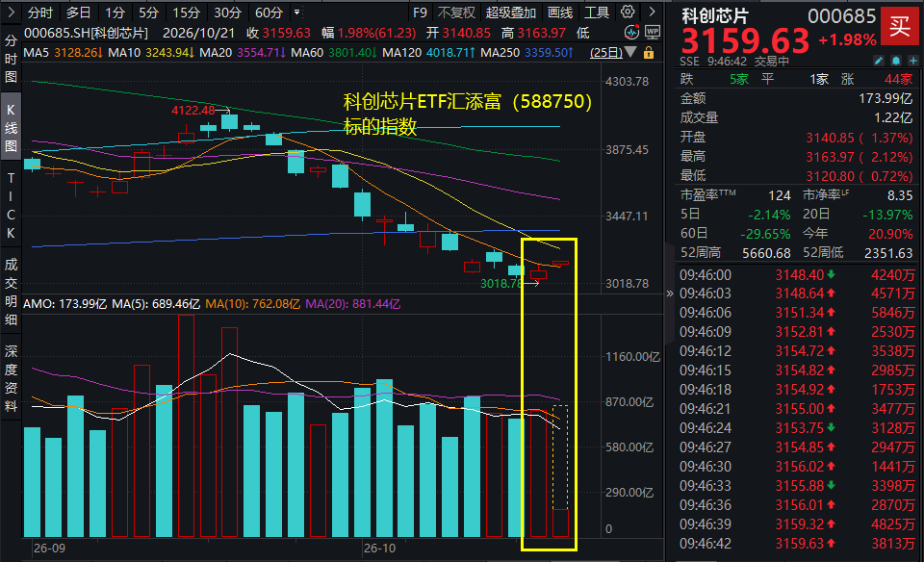This screenshot has height=562, width=924.
Task: Click the 52周高 value 5660.68
Action: click(766, 253)
